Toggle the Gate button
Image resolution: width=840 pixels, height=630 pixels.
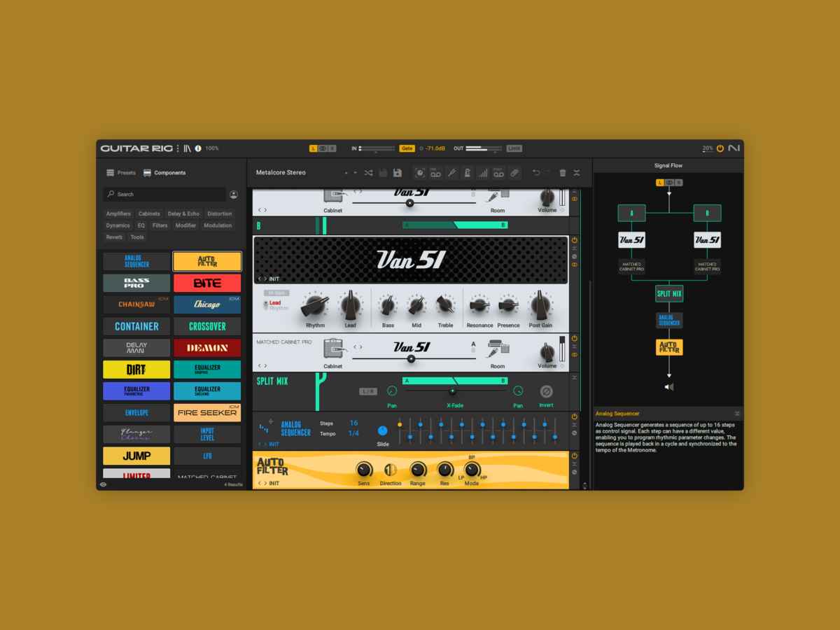pyautogui.click(x=407, y=148)
